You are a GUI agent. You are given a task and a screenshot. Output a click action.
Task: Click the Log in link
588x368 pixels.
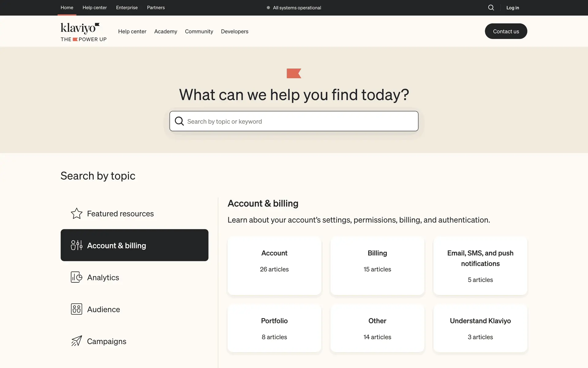(512, 8)
